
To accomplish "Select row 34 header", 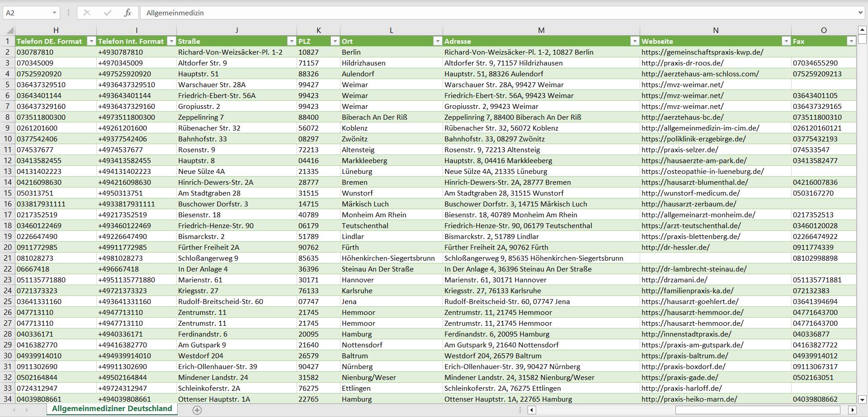I will point(8,399).
